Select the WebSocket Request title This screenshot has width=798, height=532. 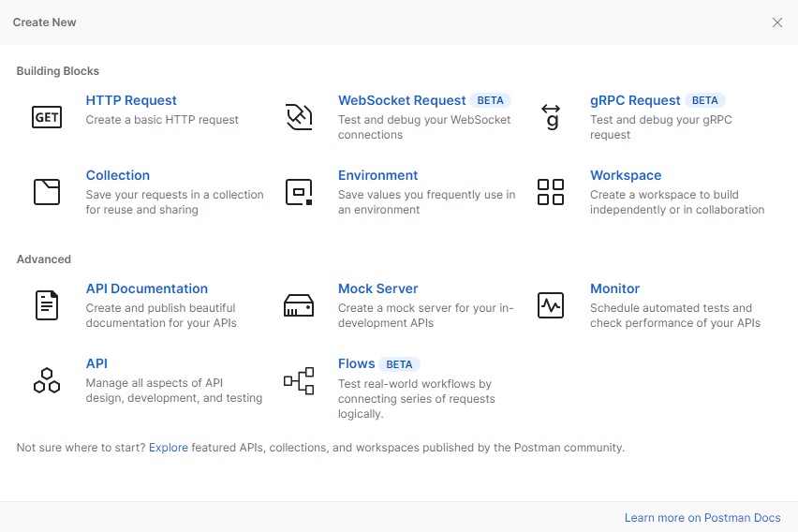tap(402, 100)
